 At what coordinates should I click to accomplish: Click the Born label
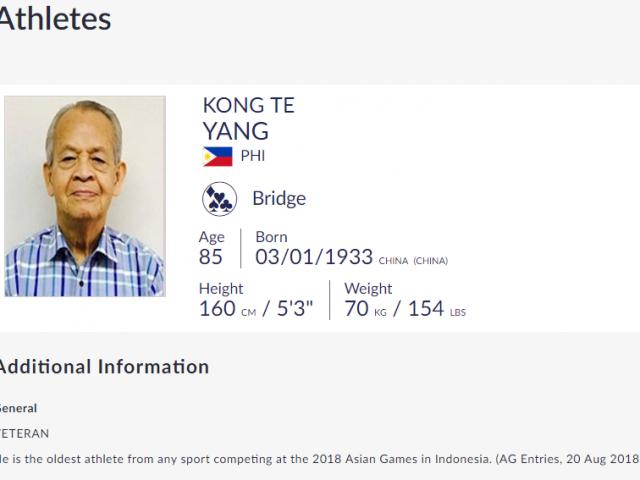pos(271,237)
